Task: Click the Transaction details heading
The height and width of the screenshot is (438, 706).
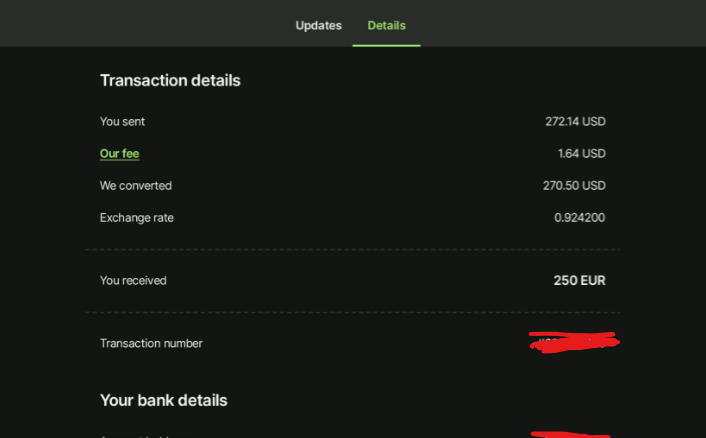Action: pos(170,80)
